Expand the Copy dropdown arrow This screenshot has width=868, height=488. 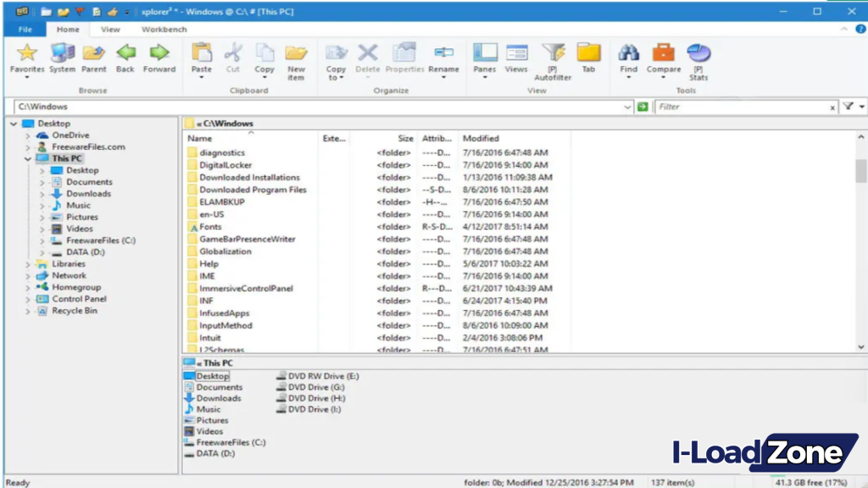point(264,78)
